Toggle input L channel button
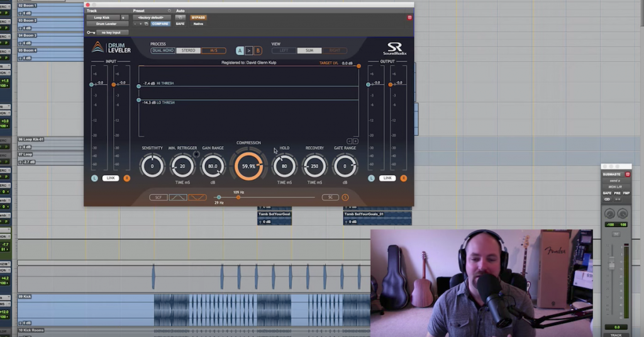644x337 pixels. pyautogui.click(x=94, y=178)
